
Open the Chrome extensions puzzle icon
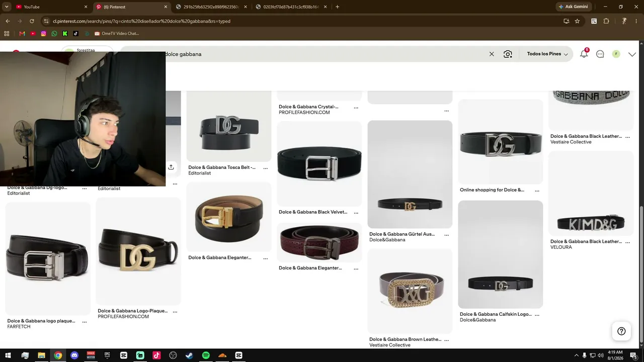pyautogui.click(x=606, y=21)
